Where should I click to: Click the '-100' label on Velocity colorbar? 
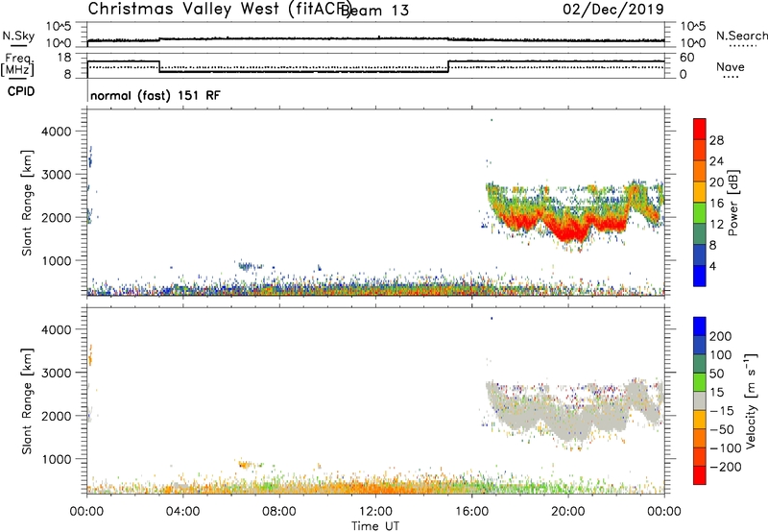726,448
